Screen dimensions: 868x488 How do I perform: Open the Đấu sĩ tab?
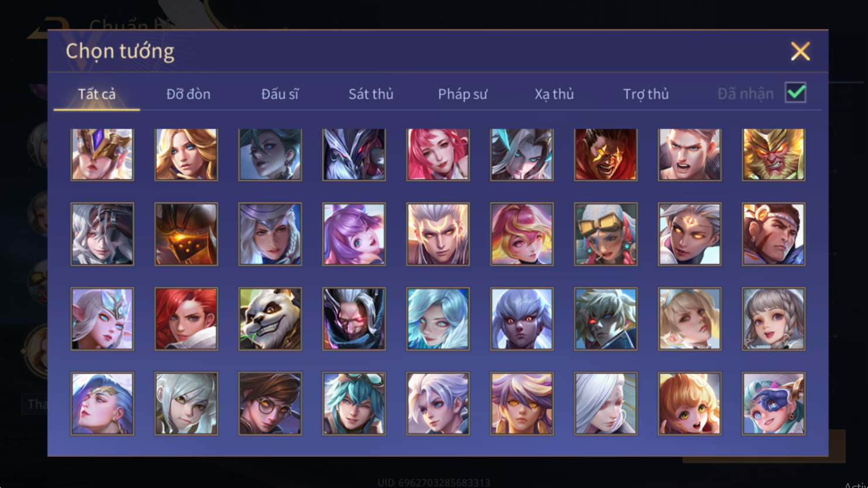(x=280, y=94)
